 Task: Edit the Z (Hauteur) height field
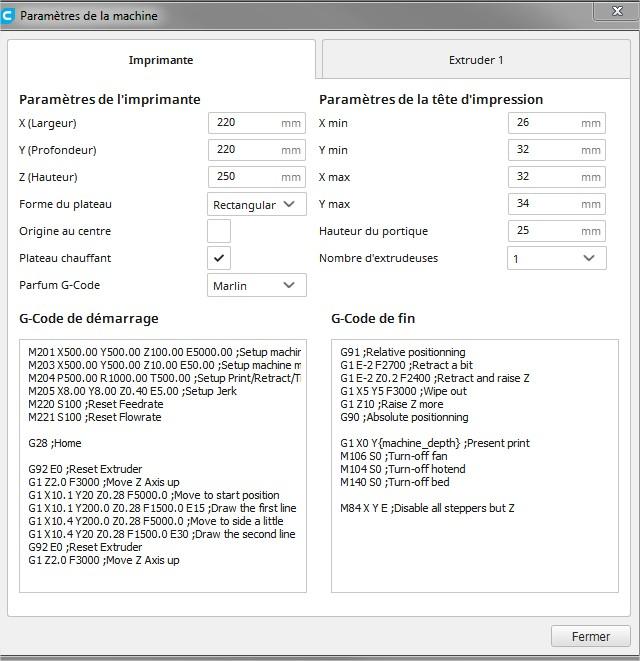click(257, 177)
